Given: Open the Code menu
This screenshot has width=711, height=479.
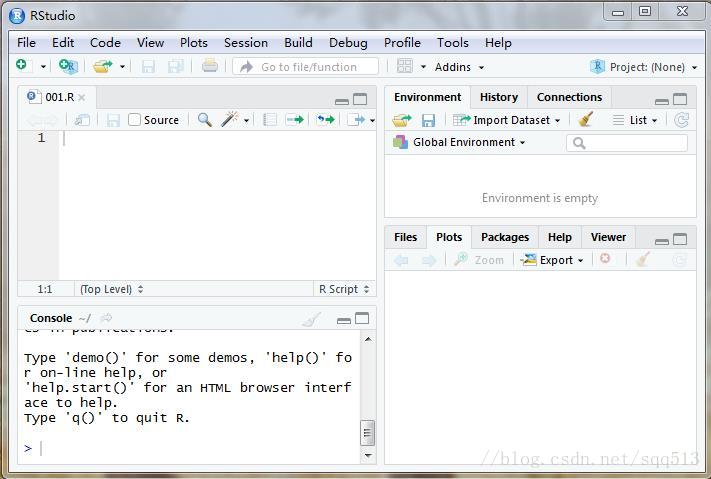Looking at the screenshot, I should 105,43.
